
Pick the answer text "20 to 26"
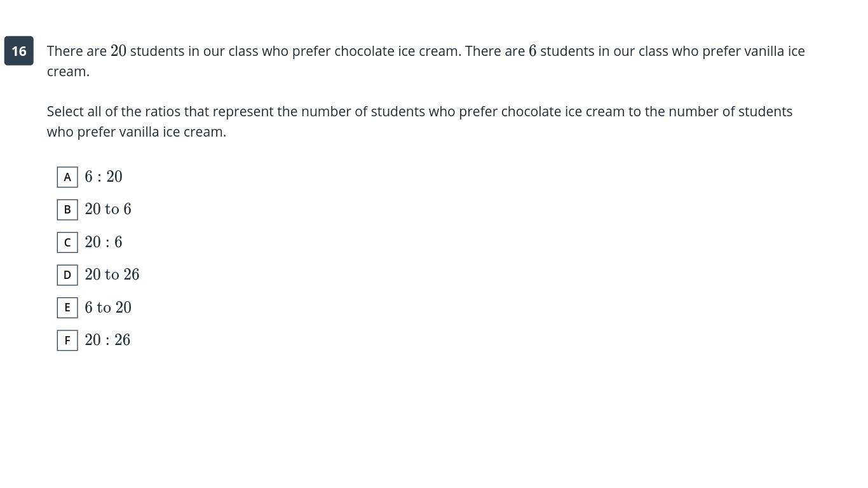(x=112, y=274)
